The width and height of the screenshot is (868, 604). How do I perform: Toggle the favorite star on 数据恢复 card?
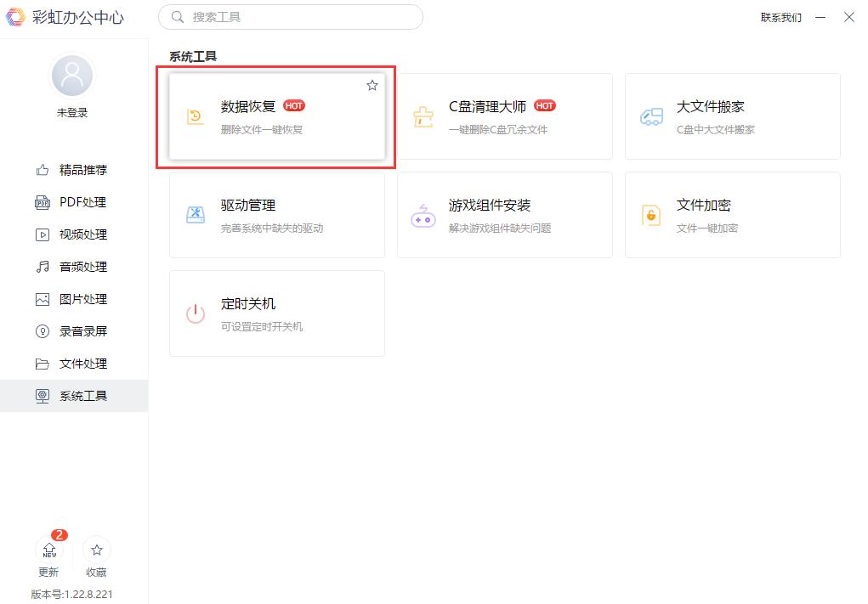[372, 85]
